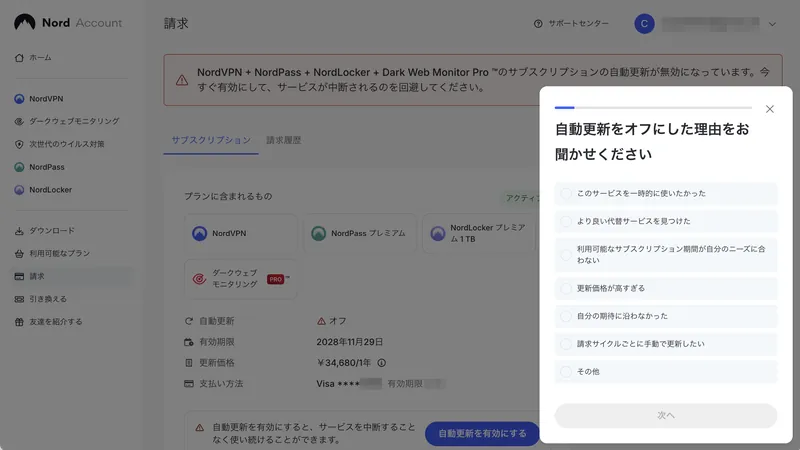Open 利用可能なプラン in the sidebar menu
800x450 pixels.
[x=59, y=254]
